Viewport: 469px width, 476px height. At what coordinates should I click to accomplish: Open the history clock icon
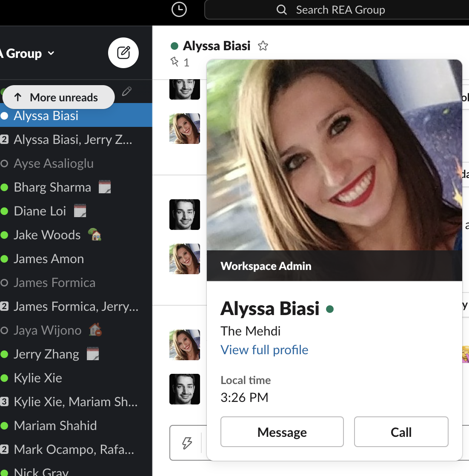tap(179, 9)
